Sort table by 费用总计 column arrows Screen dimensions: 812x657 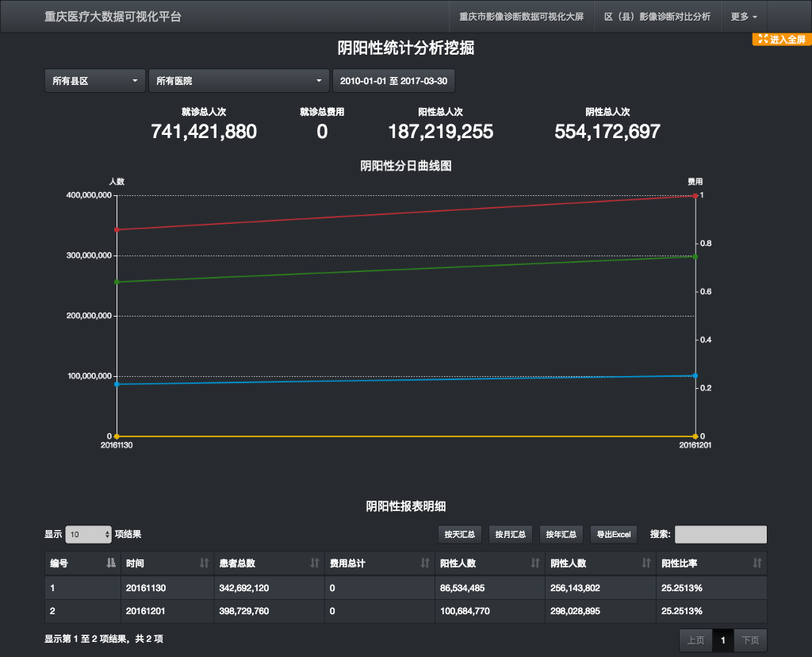[x=425, y=563]
